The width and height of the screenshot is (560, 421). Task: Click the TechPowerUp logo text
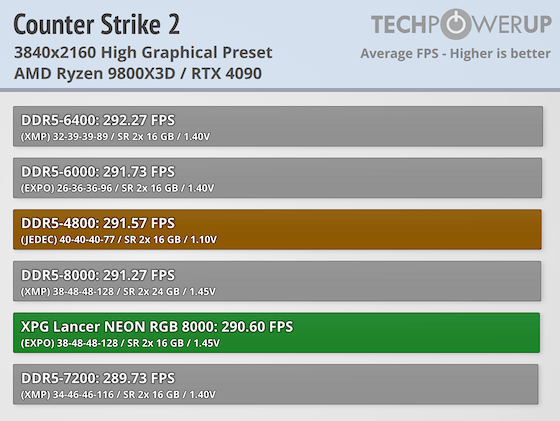pos(461,24)
